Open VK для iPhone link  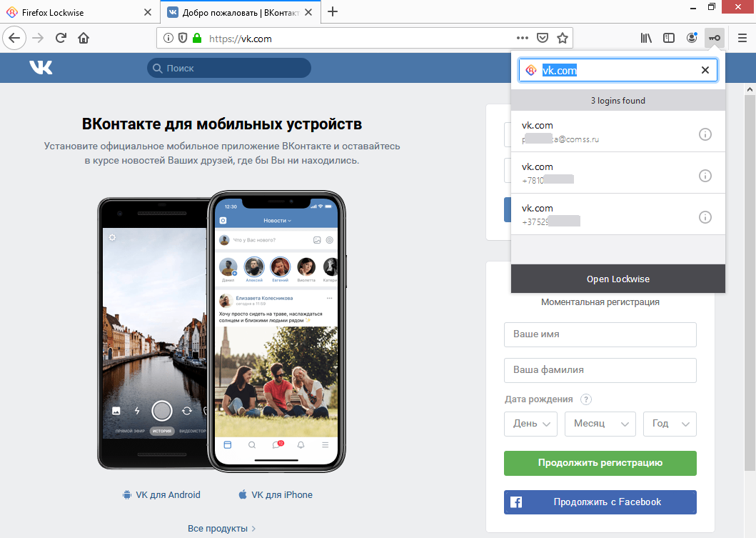coord(276,494)
